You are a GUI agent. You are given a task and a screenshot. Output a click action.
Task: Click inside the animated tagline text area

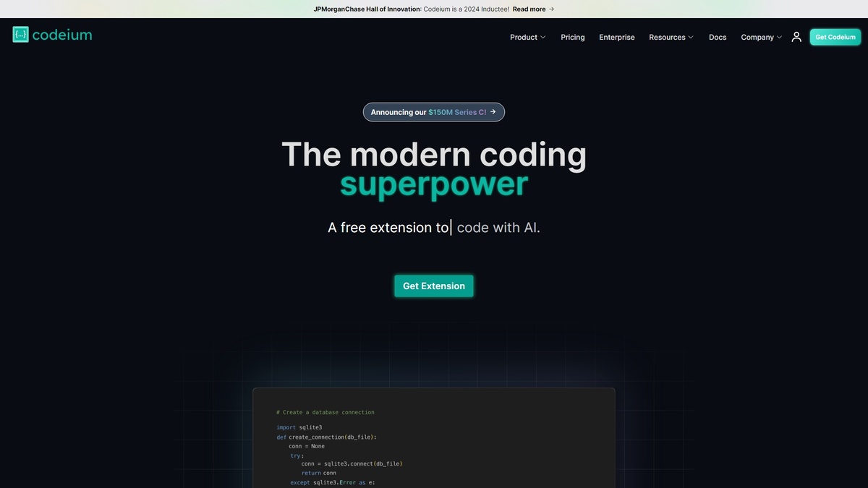[x=433, y=226]
